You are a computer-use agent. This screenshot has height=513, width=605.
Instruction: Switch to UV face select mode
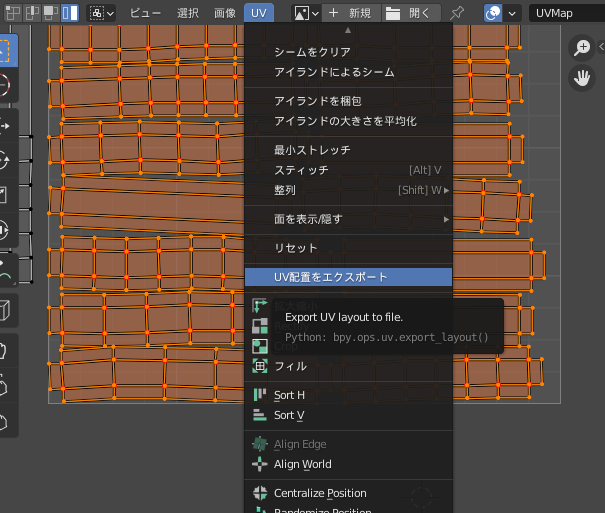(51, 13)
